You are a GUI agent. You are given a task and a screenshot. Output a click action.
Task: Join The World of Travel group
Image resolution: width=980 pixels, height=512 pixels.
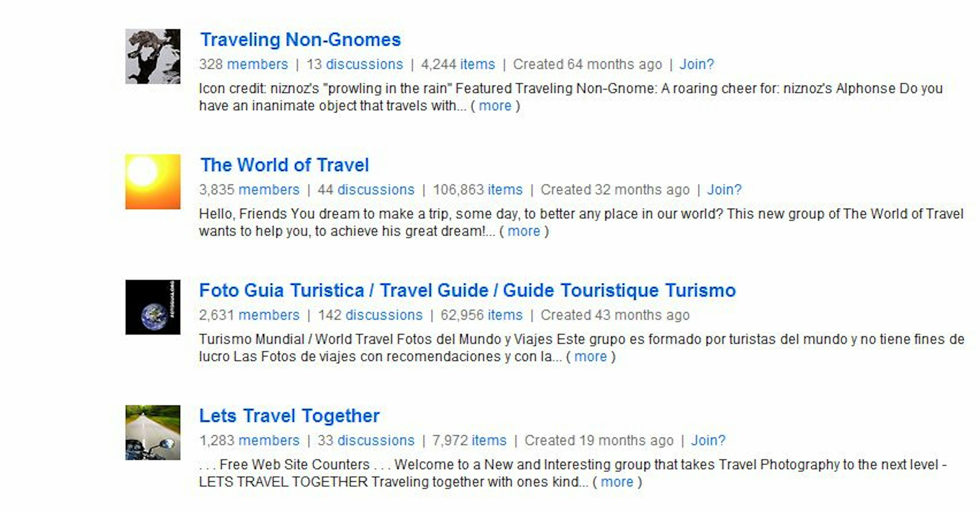[724, 189]
